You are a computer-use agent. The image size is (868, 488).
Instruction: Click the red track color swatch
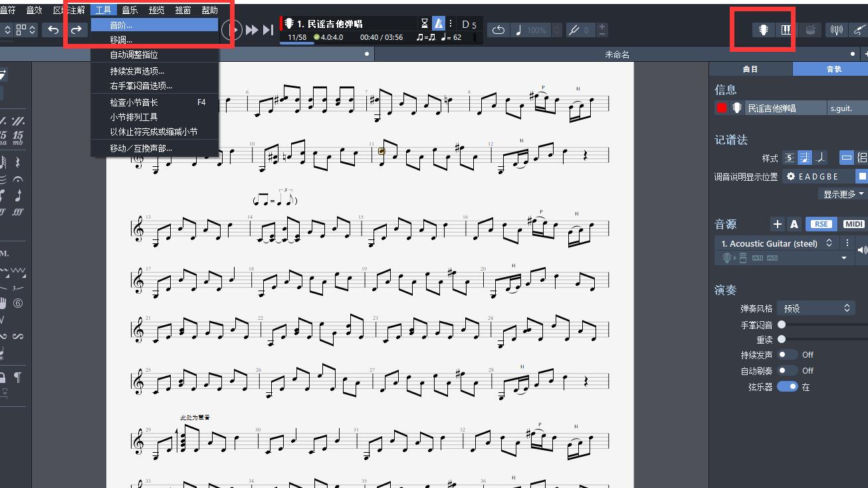[x=722, y=108]
